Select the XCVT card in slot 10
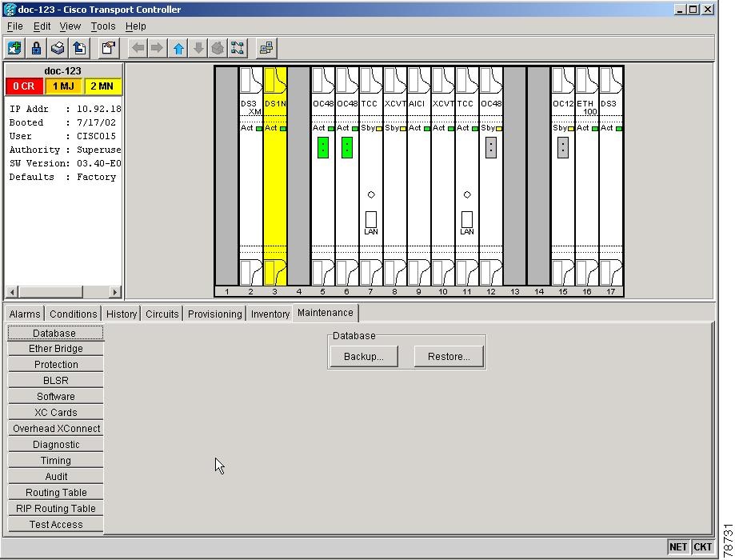Image resolution: width=735 pixels, height=560 pixels. pyautogui.click(x=443, y=176)
